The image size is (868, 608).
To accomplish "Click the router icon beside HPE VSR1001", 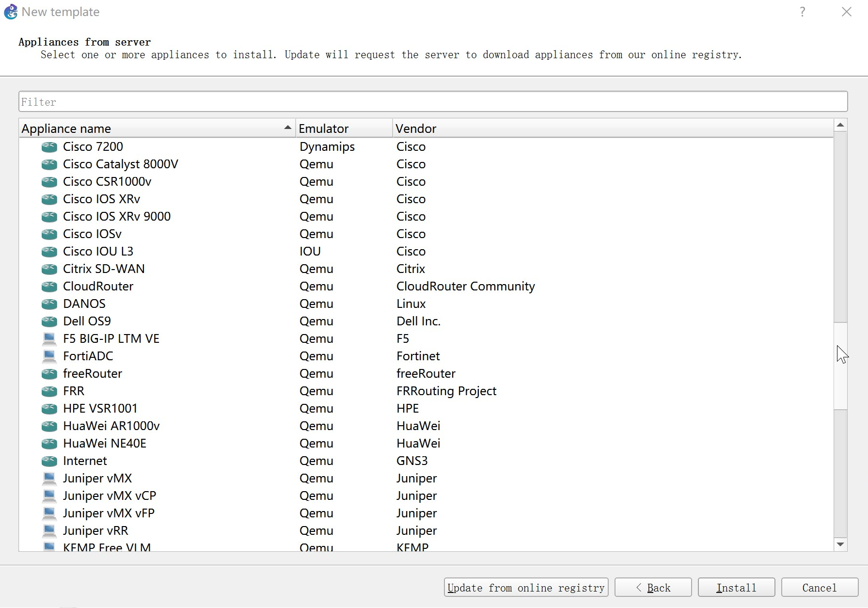I will (x=49, y=409).
